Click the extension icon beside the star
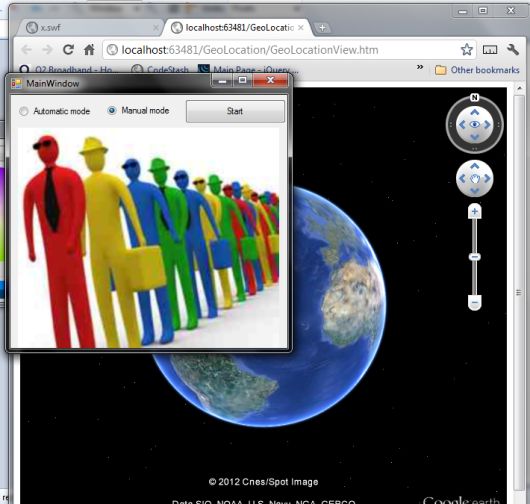This screenshot has height=504, width=530. pos(490,50)
